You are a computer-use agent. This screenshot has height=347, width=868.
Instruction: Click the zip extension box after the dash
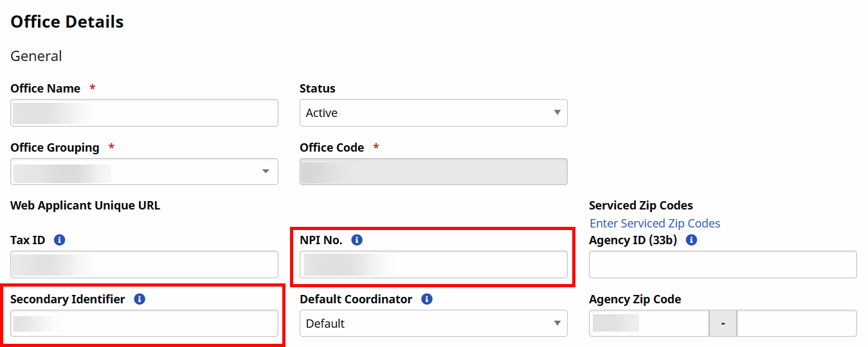797,323
